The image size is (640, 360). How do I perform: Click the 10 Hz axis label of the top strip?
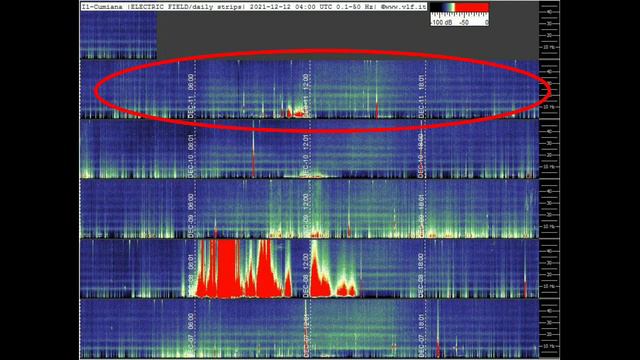[x=550, y=47]
